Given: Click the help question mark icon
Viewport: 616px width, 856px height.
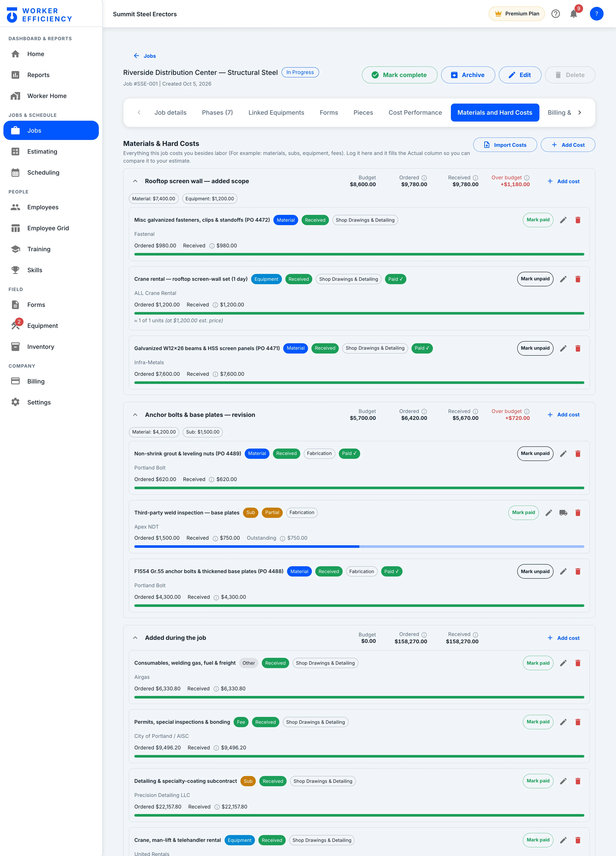Looking at the screenshot, I should tap(555, 14).
